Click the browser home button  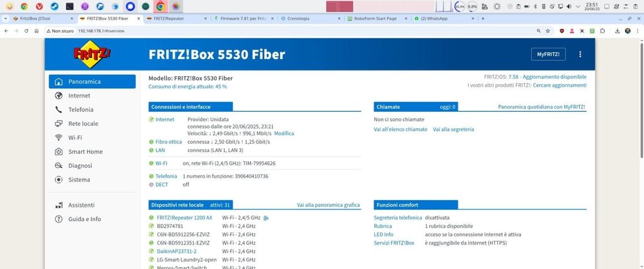coord(36,31)
